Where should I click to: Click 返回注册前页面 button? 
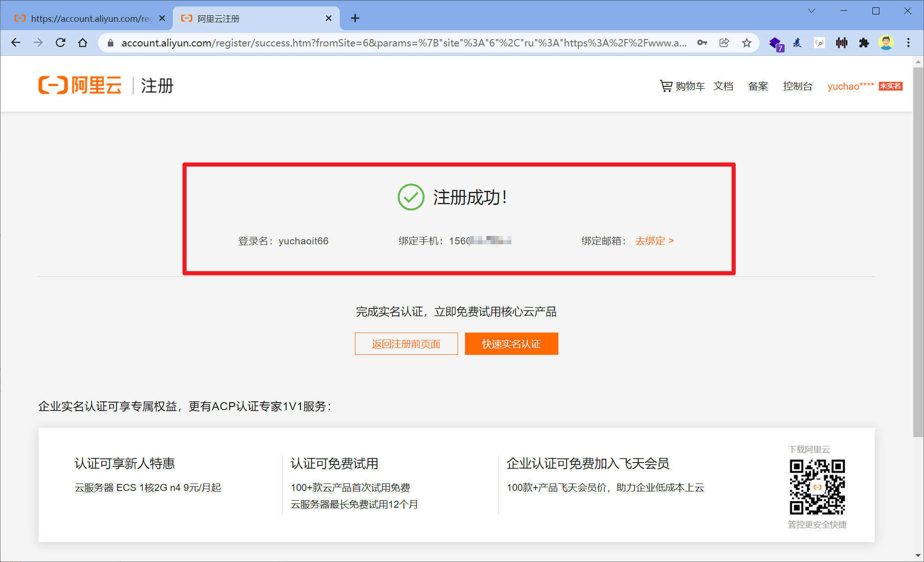coord(406,344)
